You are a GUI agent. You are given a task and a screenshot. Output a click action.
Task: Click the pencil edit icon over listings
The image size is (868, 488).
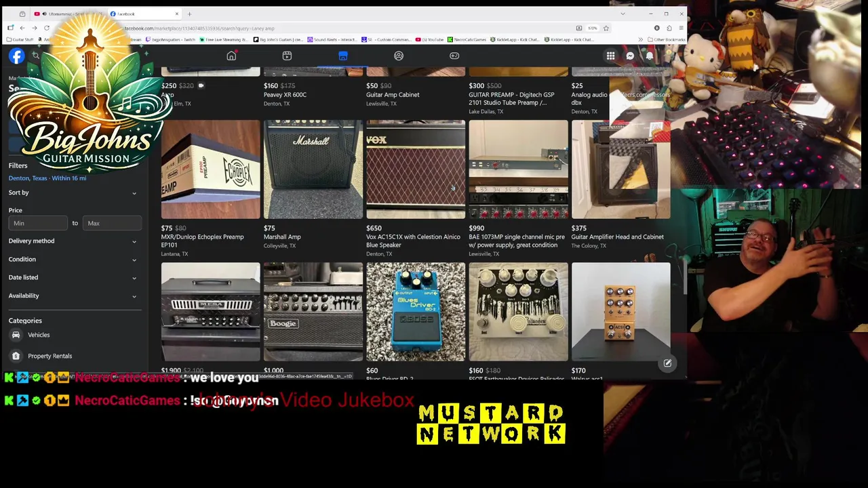[x=667, y=363]
